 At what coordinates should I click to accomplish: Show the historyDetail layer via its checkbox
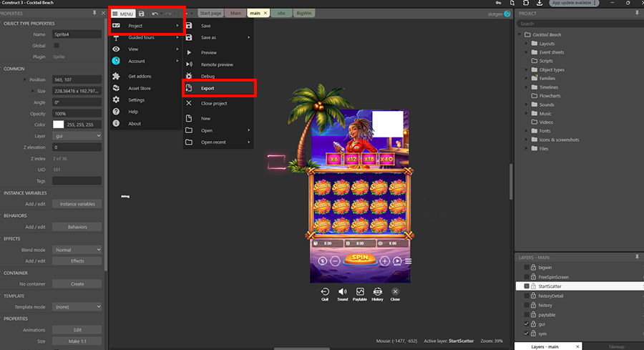[x=527, y=296]
